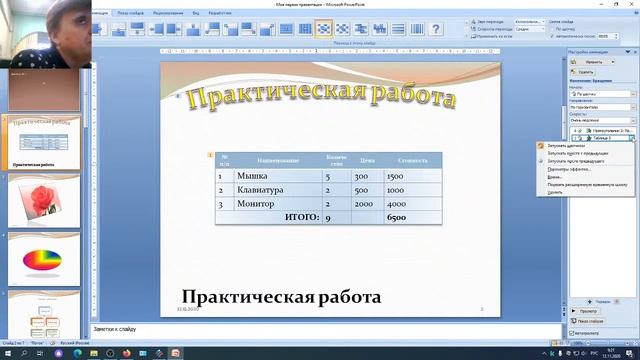Apply the highlighted checkerboard slide transition
This screenshot has width=640, height=360.
pos(323,29)
